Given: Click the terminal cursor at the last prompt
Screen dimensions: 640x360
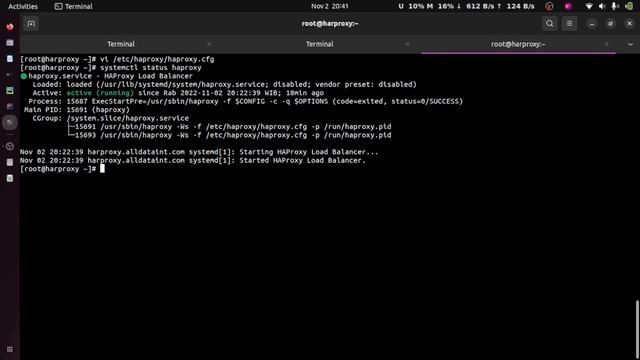Looking at the screenshot, I should [102, 169].
